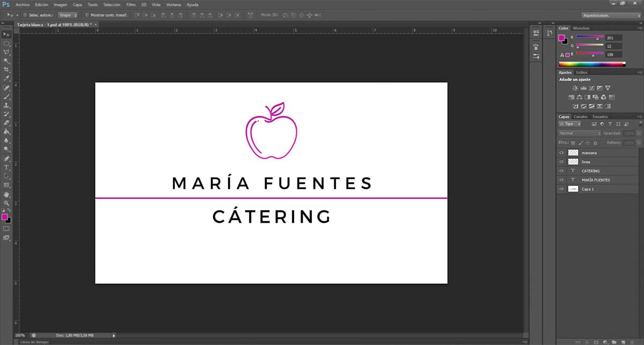The height and width of the screenshot is (345, 644).
Task: Lock transparent pixels in Capas panel
Action: [x=573, y=143]
